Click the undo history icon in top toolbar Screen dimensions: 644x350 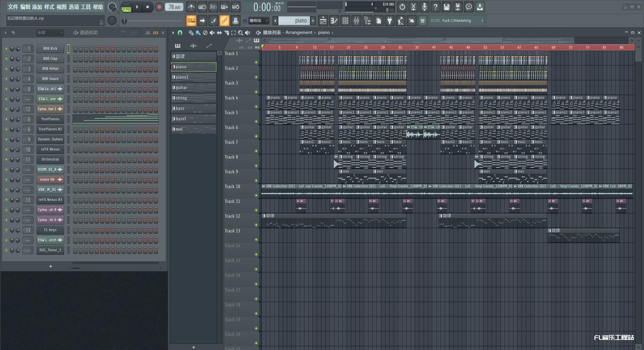point(402,7)
